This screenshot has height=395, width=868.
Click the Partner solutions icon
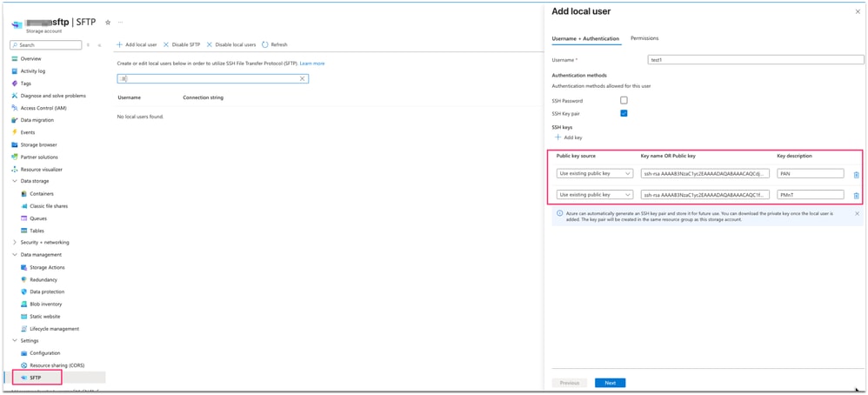15,157
